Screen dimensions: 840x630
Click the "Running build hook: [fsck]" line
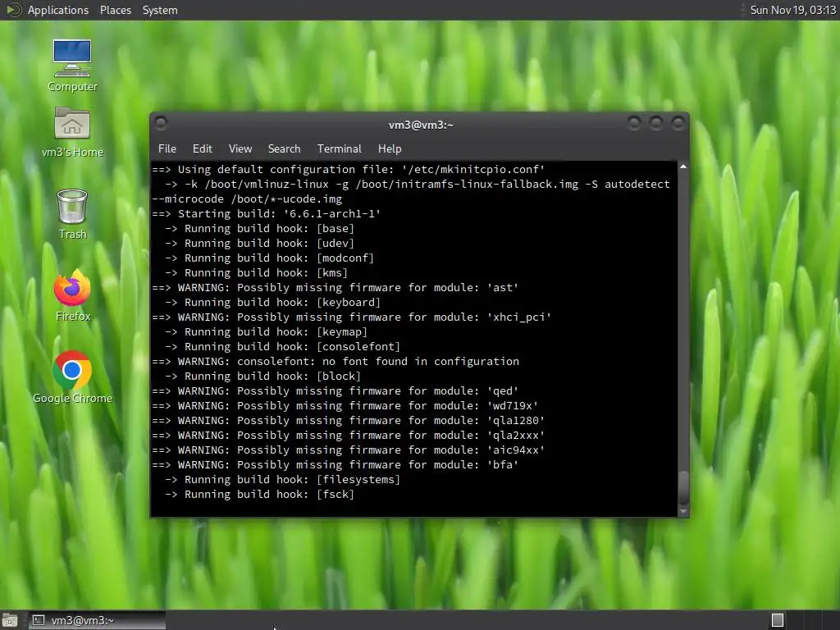pos(259,495)
